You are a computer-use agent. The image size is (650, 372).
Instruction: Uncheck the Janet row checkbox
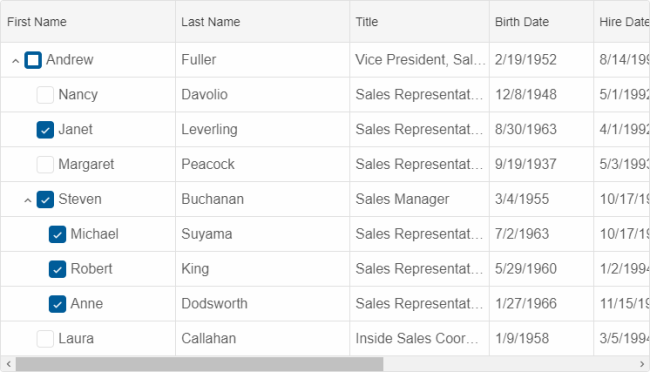(x=45, y=130)
